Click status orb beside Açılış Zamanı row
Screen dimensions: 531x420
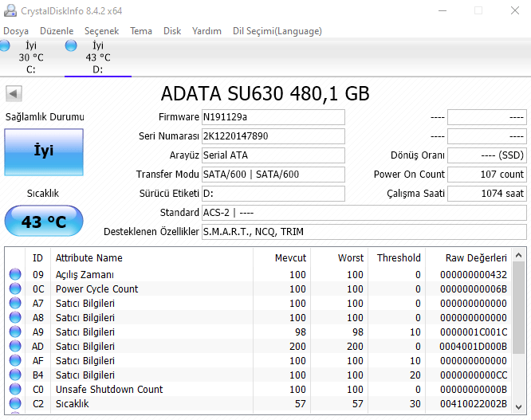[15, 275]
